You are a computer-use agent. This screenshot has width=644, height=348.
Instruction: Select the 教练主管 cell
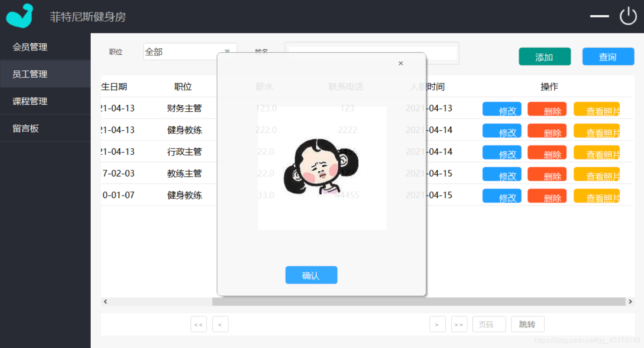click(x=185, y=173)
